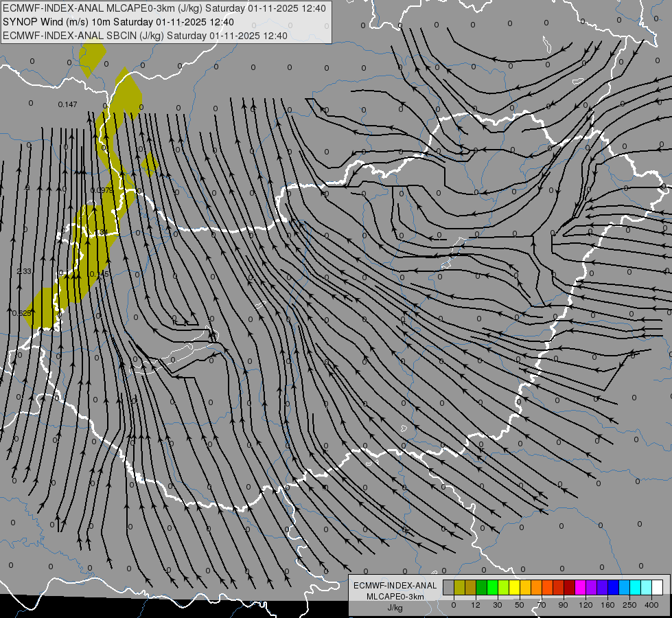672x618 pixels.
Task: Click the legend tick label 90
Action: coord(563,605)
